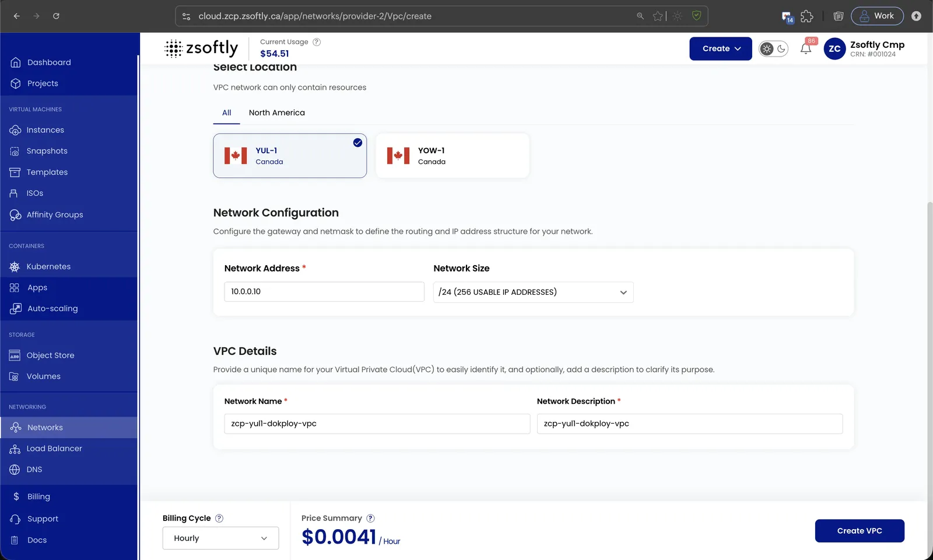Select the YUL-1 Canada location card
The image size is (933, 560).
[290, 156]
